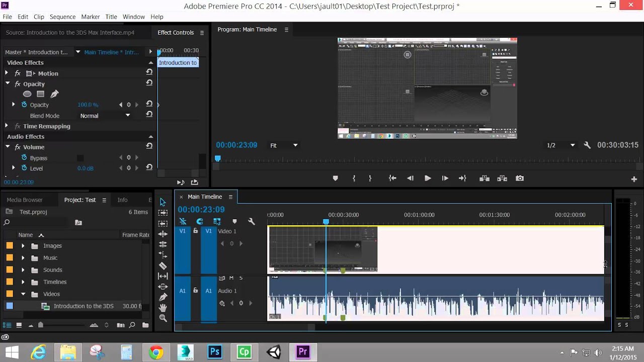Select the Slide tool

click(163, 287)
